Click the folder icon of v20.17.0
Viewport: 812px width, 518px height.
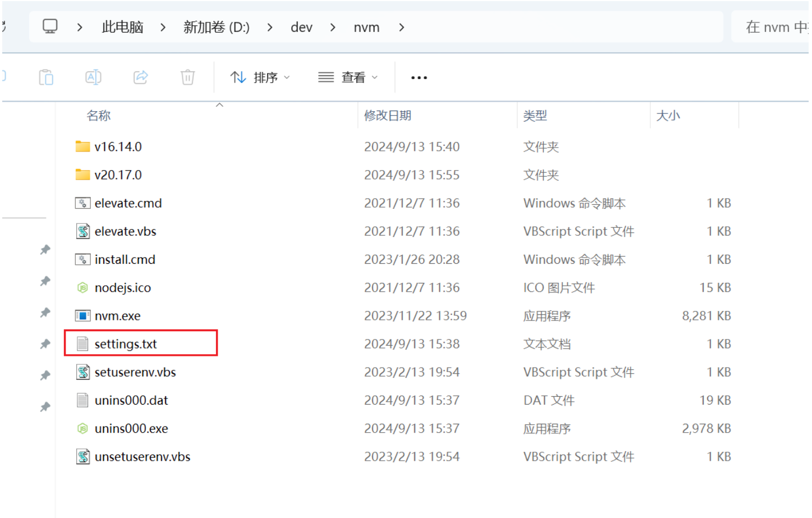tap(82, 175)
